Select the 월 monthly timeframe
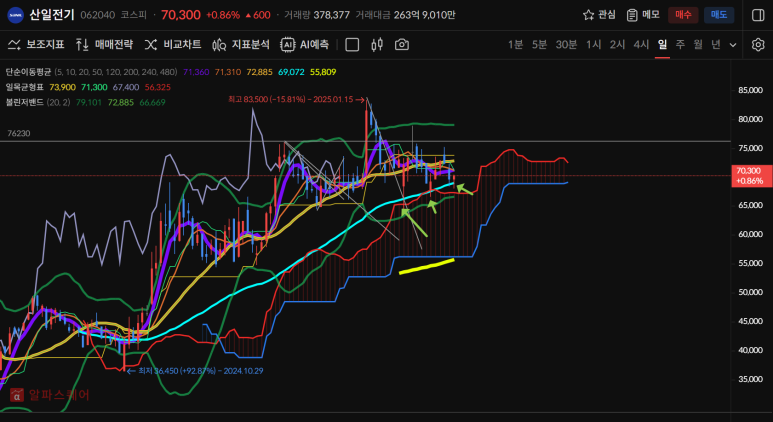Viewport: 773px width, 422px height. [x=698, y=45]
